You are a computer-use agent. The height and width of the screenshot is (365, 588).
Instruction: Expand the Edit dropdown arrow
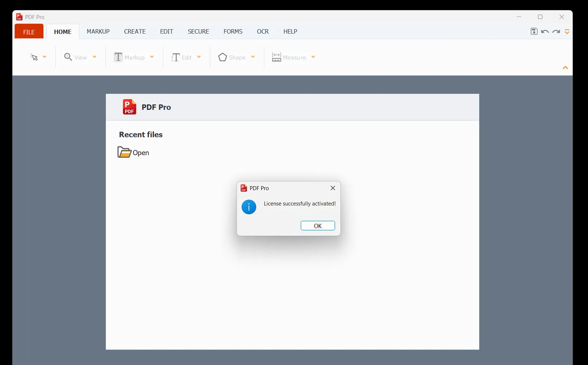(x=199, y=57)
